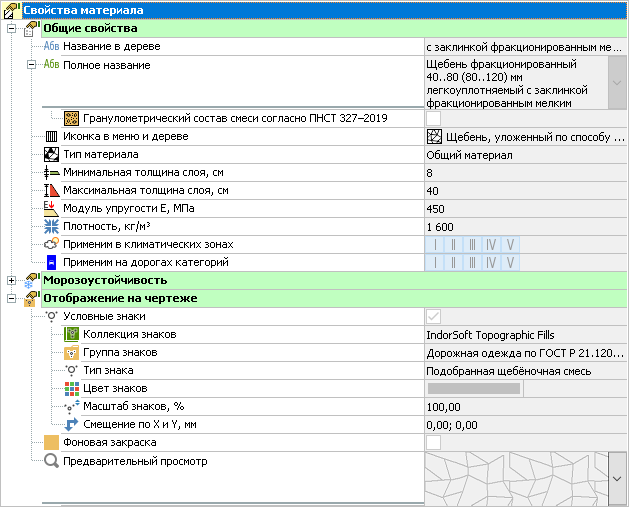Click the Отображение на чертеже section icon

32,298
